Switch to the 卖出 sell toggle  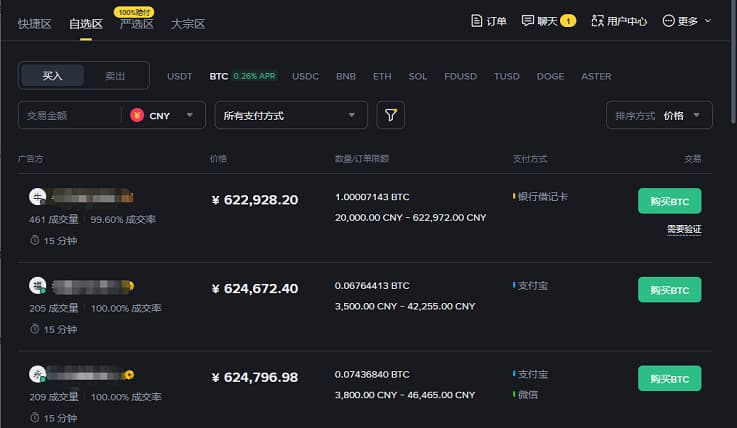(115, 76)
